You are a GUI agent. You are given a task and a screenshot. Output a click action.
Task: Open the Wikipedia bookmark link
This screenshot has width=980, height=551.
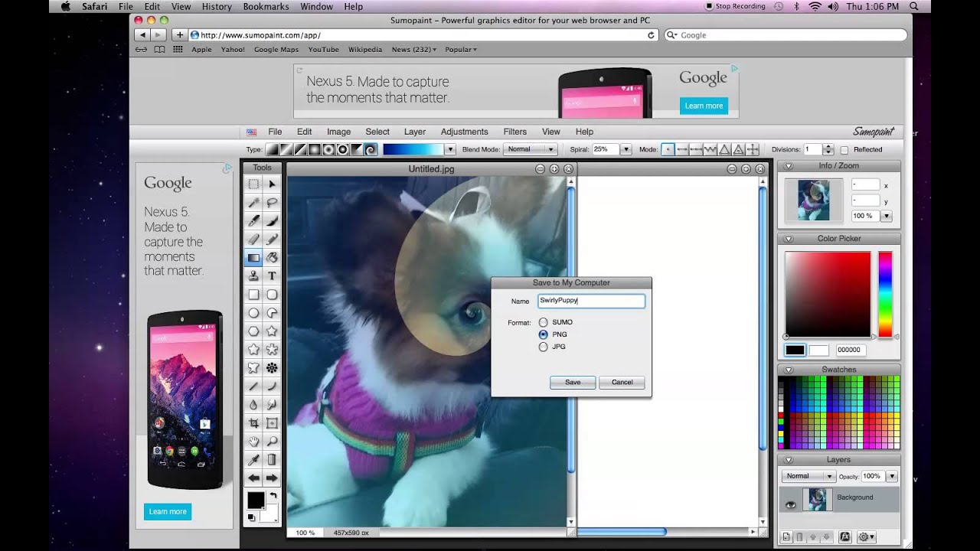tap(365, 49)
